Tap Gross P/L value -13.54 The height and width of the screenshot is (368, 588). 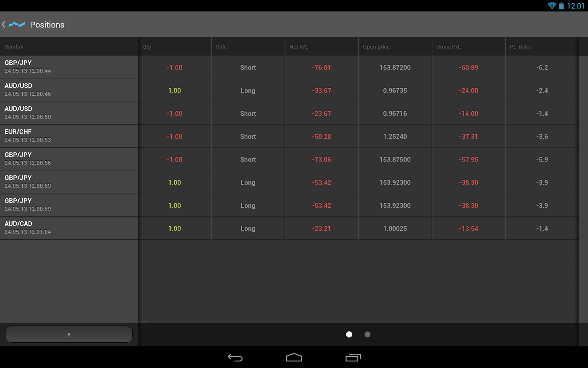click(468, 229)
